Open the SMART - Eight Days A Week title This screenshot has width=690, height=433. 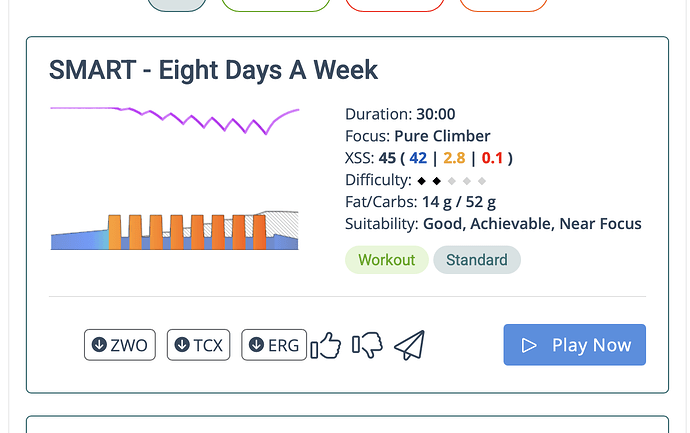click(x=213, y=70)
